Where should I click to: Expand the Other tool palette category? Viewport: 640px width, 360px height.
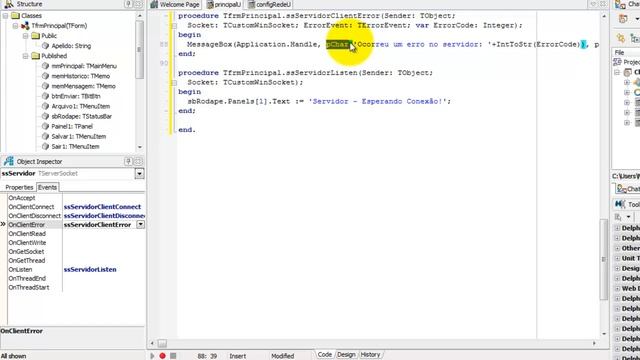617,248
